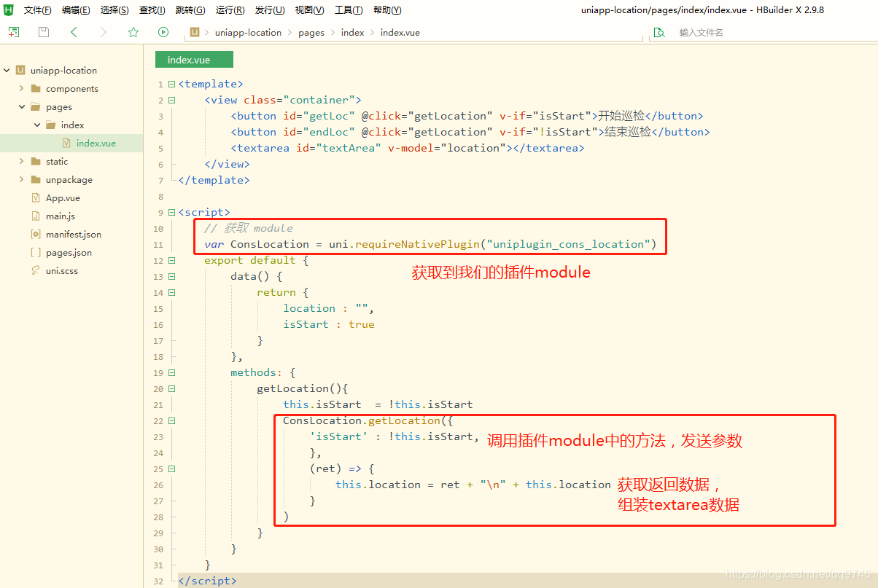Click uniapp-location in the breadcrumb
The width and height of the screenshot is (878, 588).
pos(248,33)
